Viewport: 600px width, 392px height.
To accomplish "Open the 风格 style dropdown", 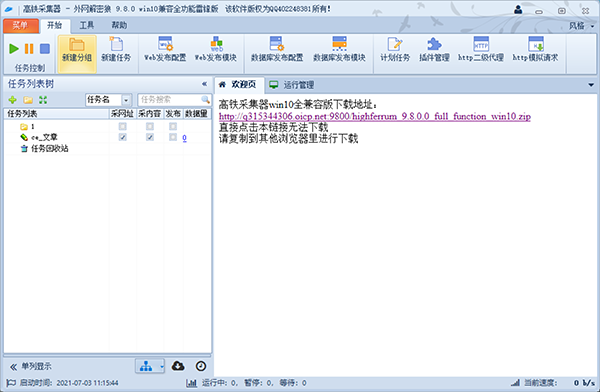I will (x=581, y=26).
